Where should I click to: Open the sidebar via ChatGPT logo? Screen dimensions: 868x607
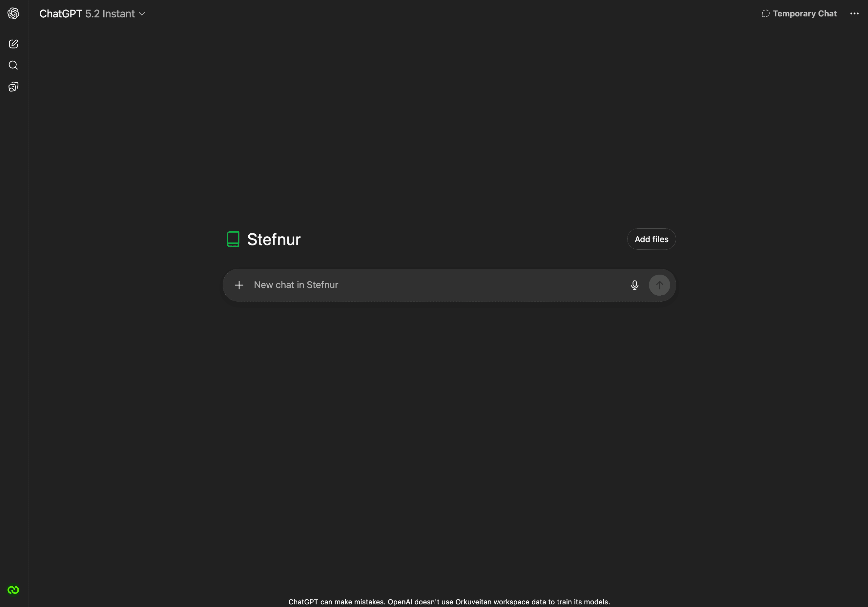coord(13,13)
